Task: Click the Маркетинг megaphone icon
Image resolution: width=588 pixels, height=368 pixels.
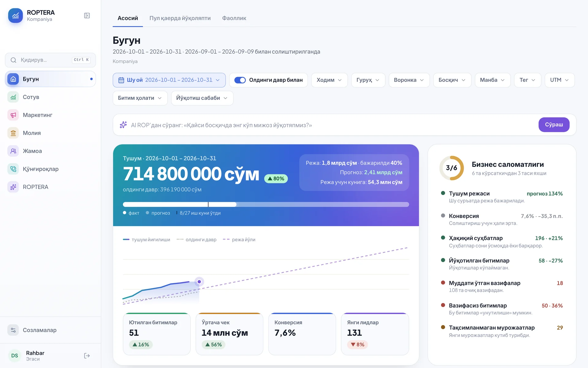Action: coord(13,115)
